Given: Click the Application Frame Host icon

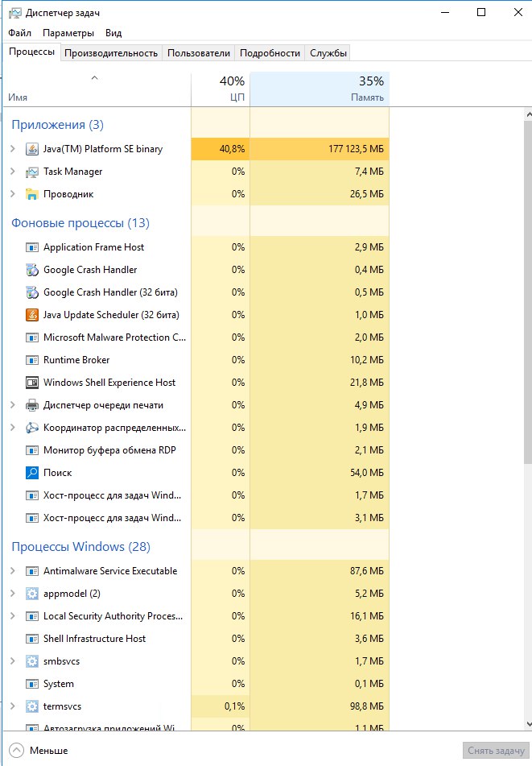Looking at the screenshot, I should coord(31,247).
